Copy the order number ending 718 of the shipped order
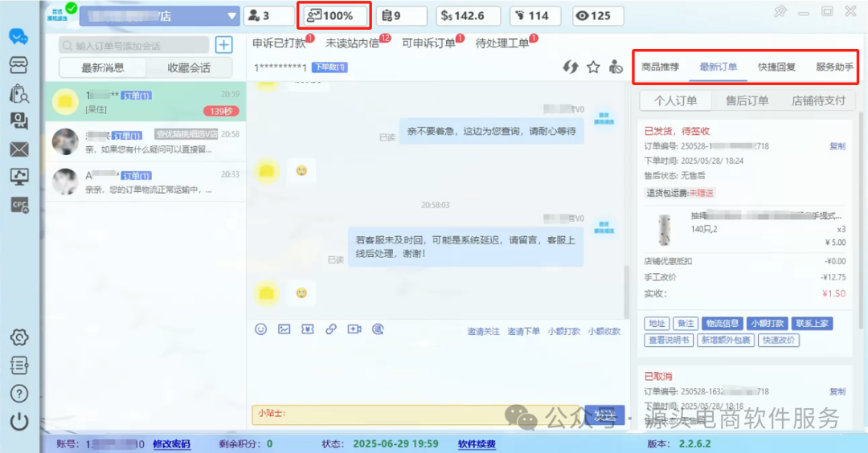The height and width of the screenshot is (453, 868). [837, 146]
